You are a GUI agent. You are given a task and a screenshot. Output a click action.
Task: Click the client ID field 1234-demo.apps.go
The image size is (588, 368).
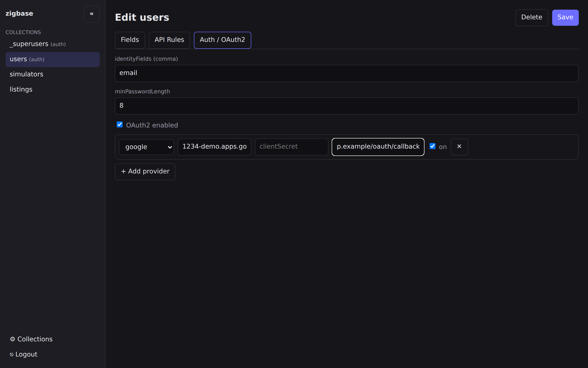click(x=214, y=147)
